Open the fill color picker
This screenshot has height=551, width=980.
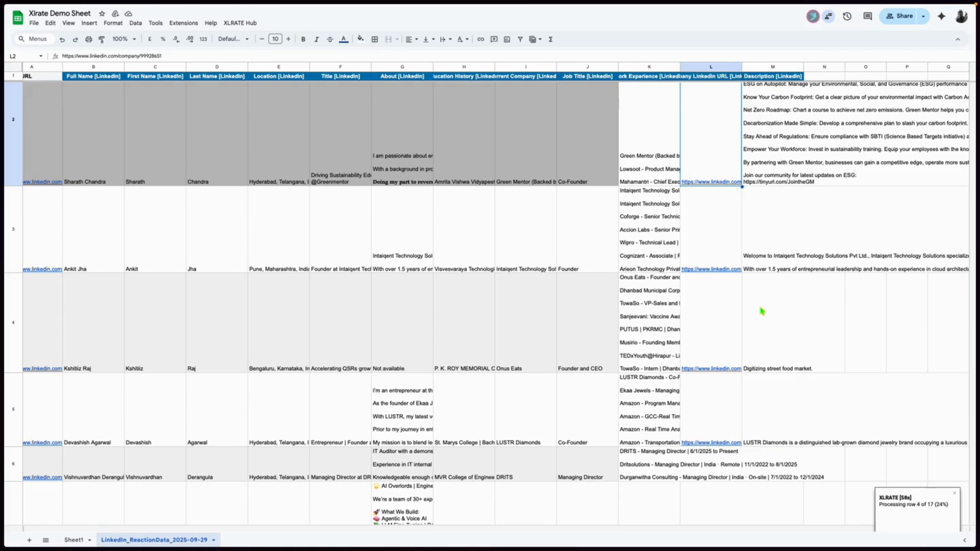click(x=360, y=39)
